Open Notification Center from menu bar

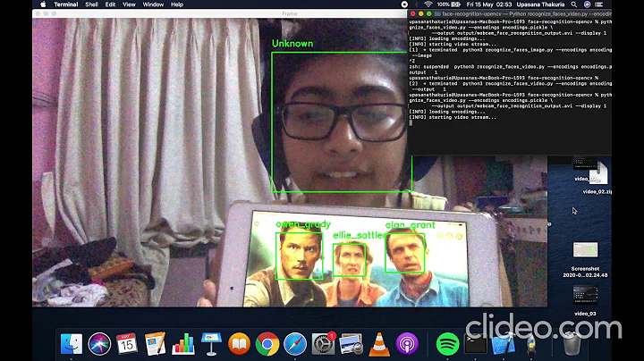[599, 4]
